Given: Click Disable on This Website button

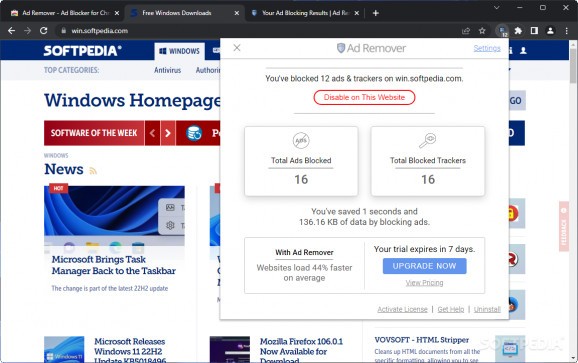Looking at the screenshot, I should tap(364, 97).
